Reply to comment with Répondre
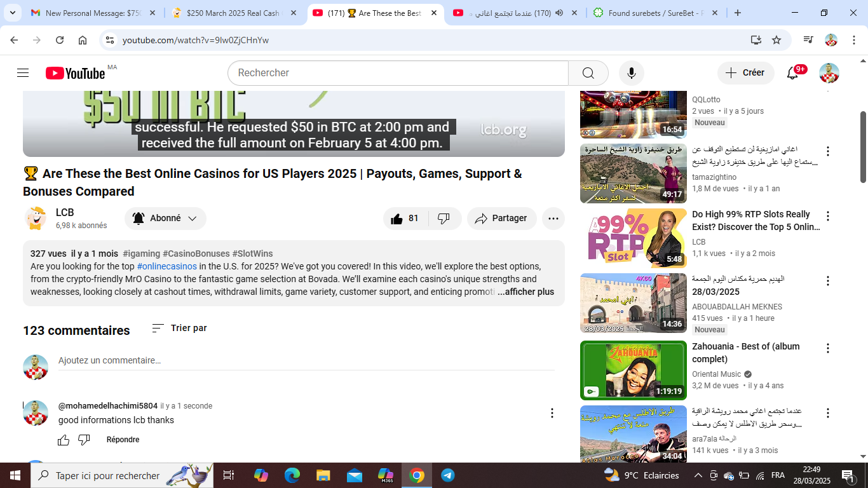 coord(123,440)
